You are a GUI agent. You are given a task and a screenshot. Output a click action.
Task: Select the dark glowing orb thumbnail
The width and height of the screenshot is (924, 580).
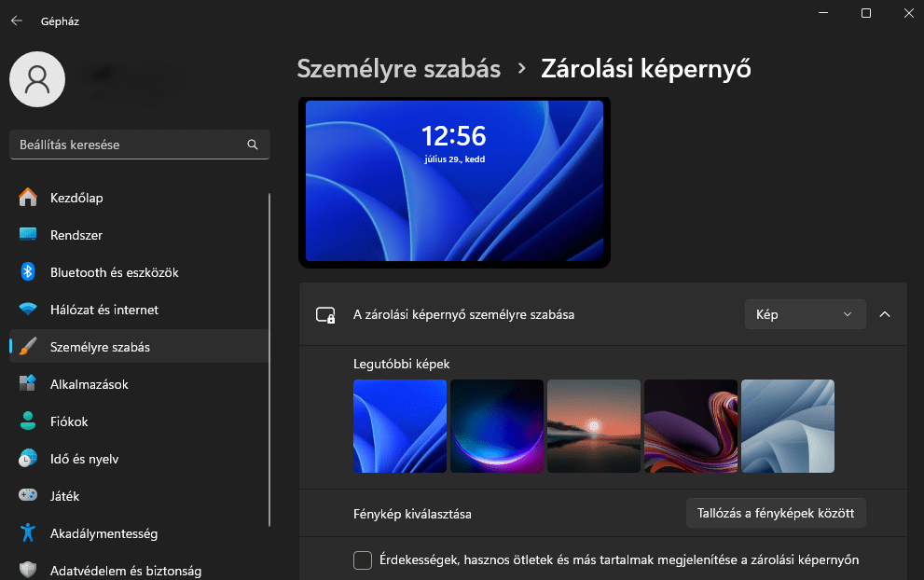[497, 425]
